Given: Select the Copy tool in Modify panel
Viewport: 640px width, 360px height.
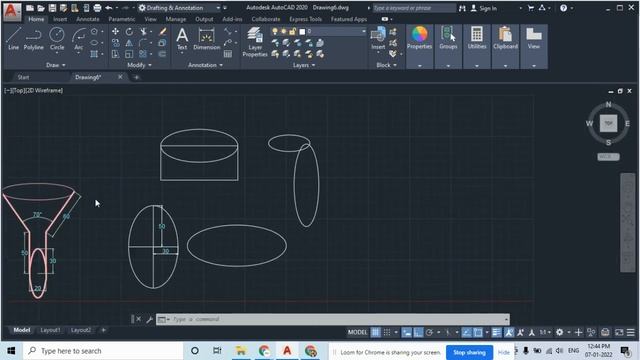Looking at the screenshot, I should (x=116, y=42).
